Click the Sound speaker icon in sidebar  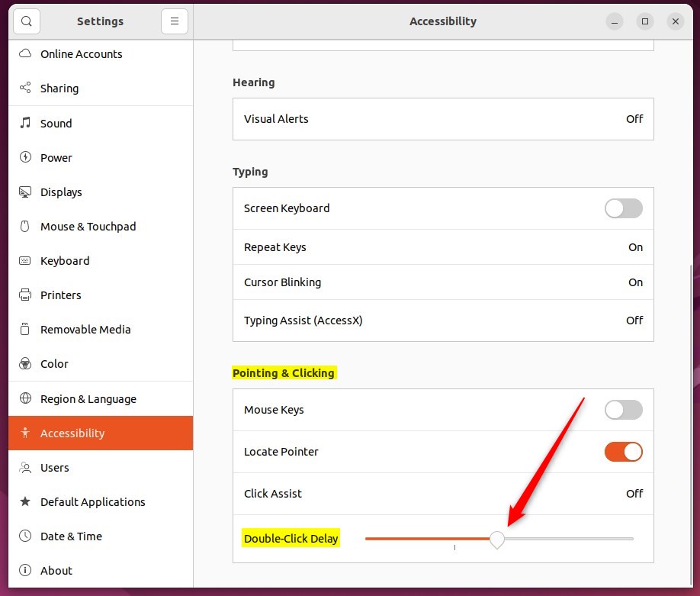click(24, 123)
